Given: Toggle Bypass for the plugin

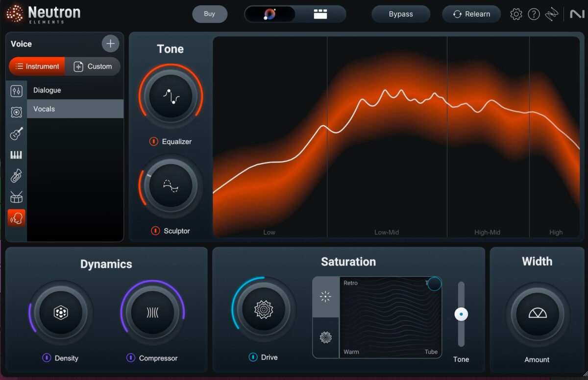Looking at the screenshot, I should pyautogui.click(x=401, y=14).
